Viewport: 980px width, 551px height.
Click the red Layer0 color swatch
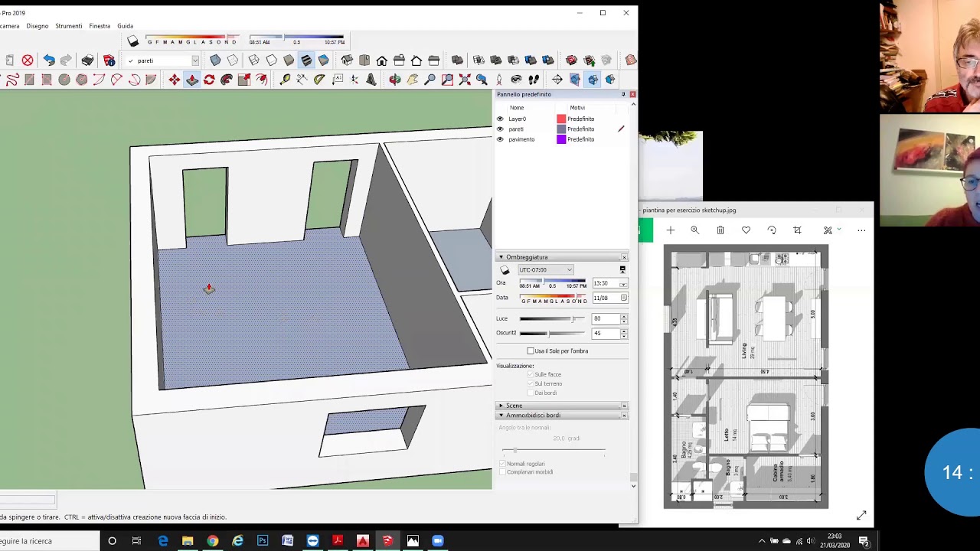point(561,119)
